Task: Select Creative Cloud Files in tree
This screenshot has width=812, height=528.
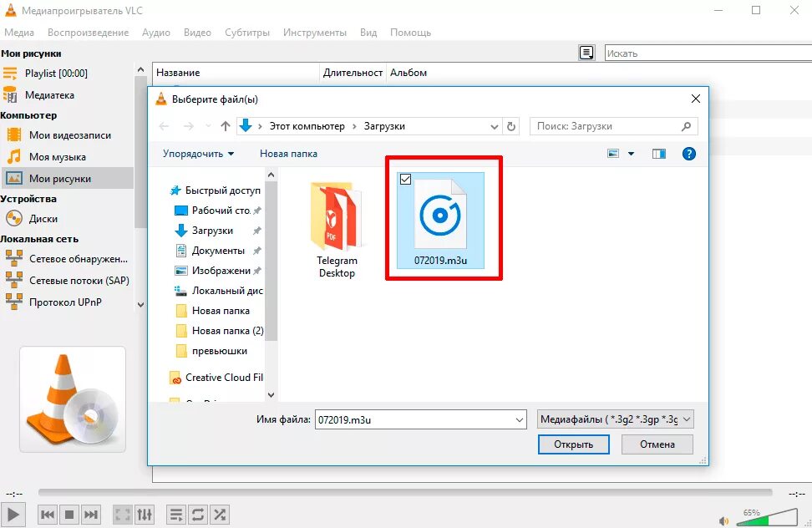Action: coord(216,378)
